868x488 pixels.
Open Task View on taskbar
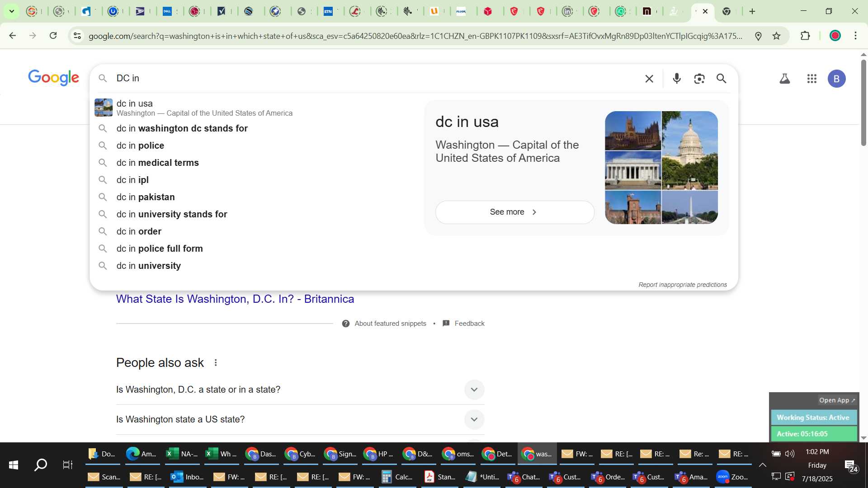68,465
